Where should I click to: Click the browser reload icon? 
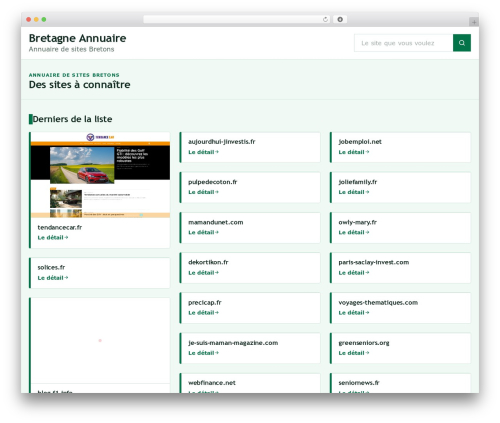325,19
